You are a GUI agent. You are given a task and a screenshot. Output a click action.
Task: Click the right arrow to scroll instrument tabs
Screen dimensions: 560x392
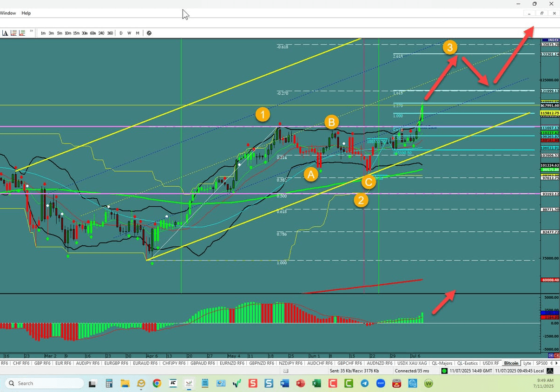tap(557, 363)
